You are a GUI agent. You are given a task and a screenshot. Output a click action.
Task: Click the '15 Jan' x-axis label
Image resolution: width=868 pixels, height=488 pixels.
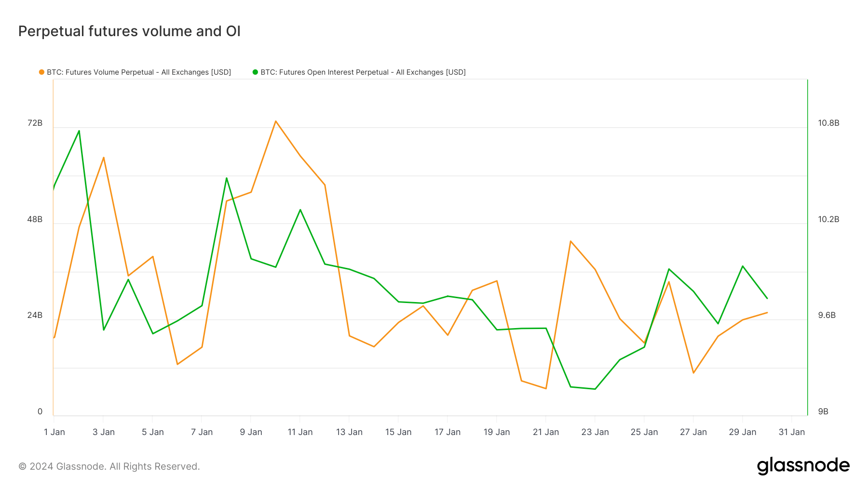tap(398, 432)
